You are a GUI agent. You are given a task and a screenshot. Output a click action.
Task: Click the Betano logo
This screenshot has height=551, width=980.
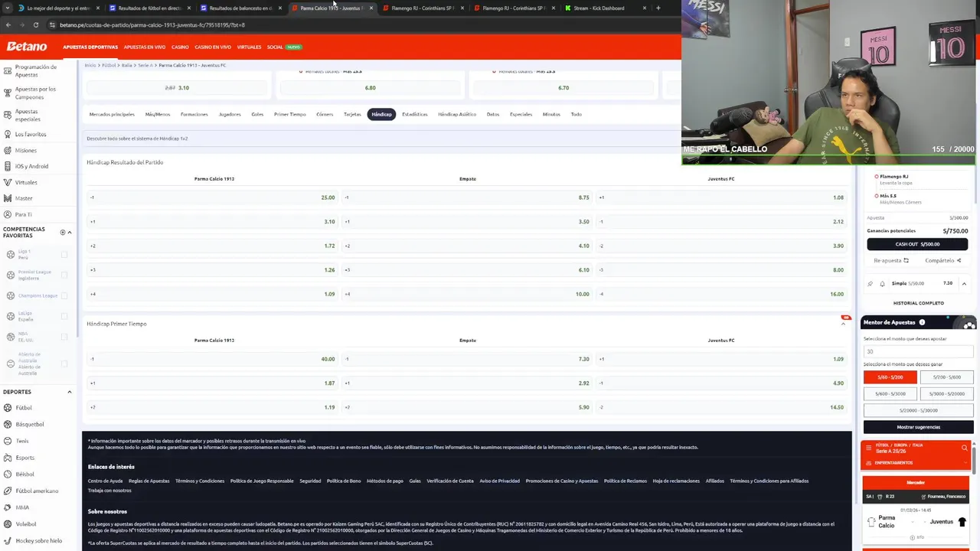pyautogui.click(x=27, y=47)
